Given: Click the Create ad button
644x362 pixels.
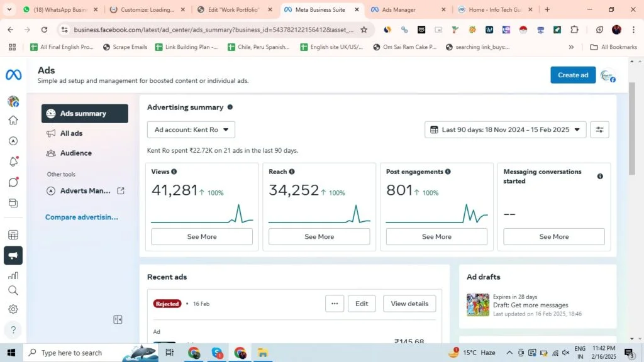Looking at the screenshot, I should (573, 75).
